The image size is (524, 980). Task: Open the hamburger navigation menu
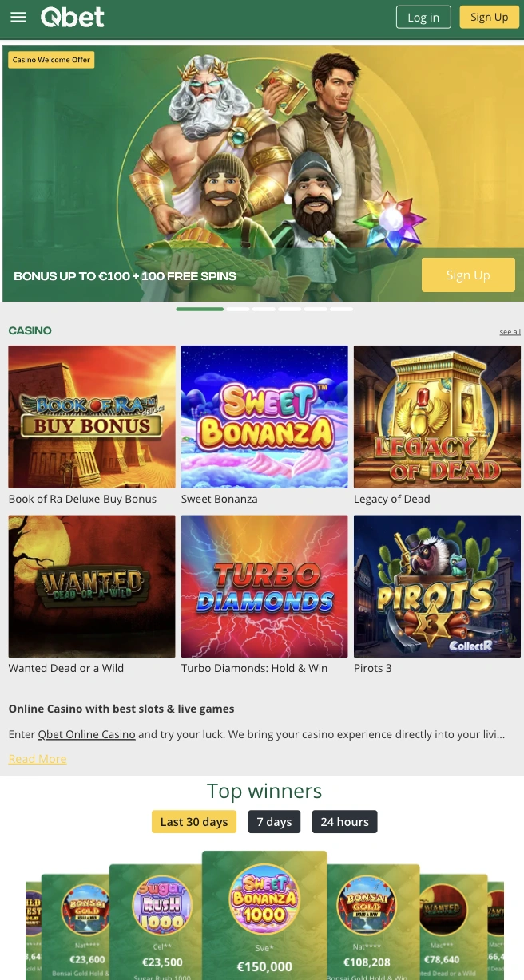tap(18, 18)
